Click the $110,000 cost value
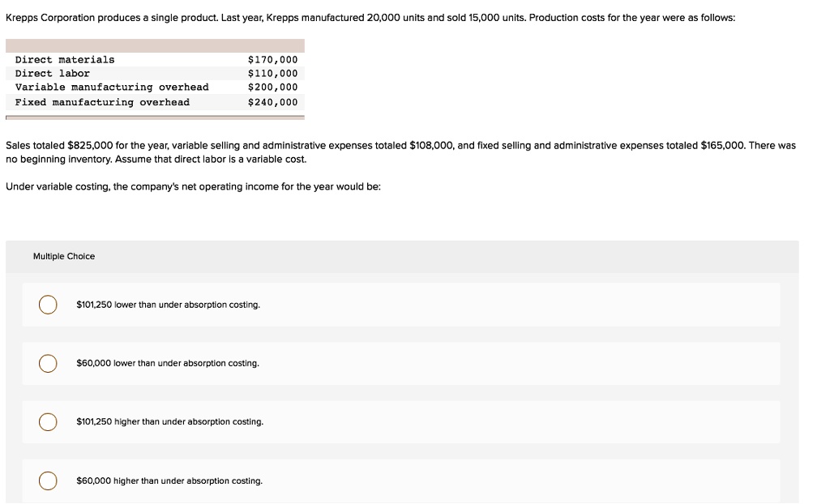The width and height of the screenshot is (830, 504). (272, 74)
